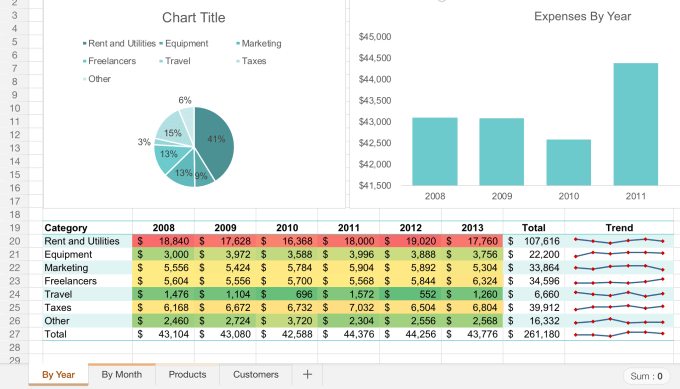Open the Customers sheet tab
The height and width of the screenshot is (389, 680).
pyautogui.click(x=256, y=374)
